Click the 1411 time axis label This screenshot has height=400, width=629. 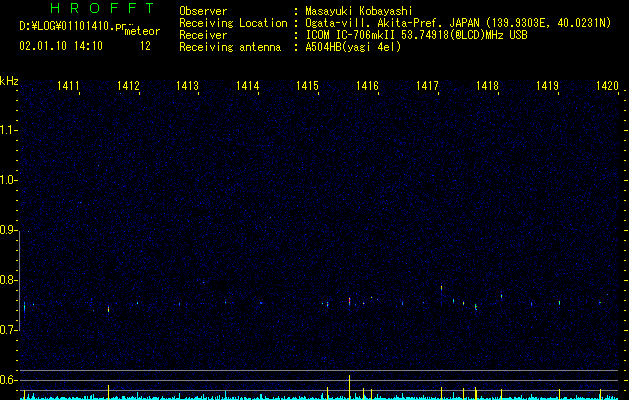pyautogui.click(x=68, y=86)
